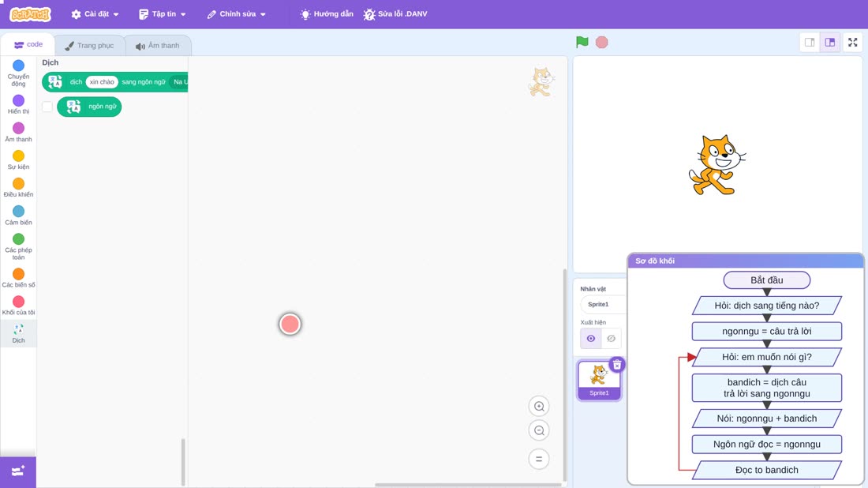Image resolution: width=868 pixels, height=488 pixels.
Task: Click the 'xin chào' text input
Action: [101, 82]
